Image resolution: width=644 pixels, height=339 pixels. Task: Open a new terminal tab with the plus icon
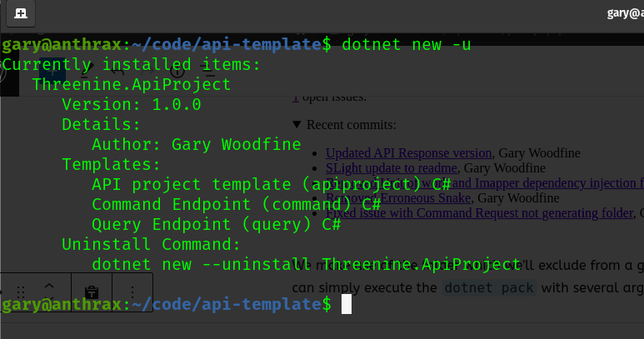pos(21,13)
